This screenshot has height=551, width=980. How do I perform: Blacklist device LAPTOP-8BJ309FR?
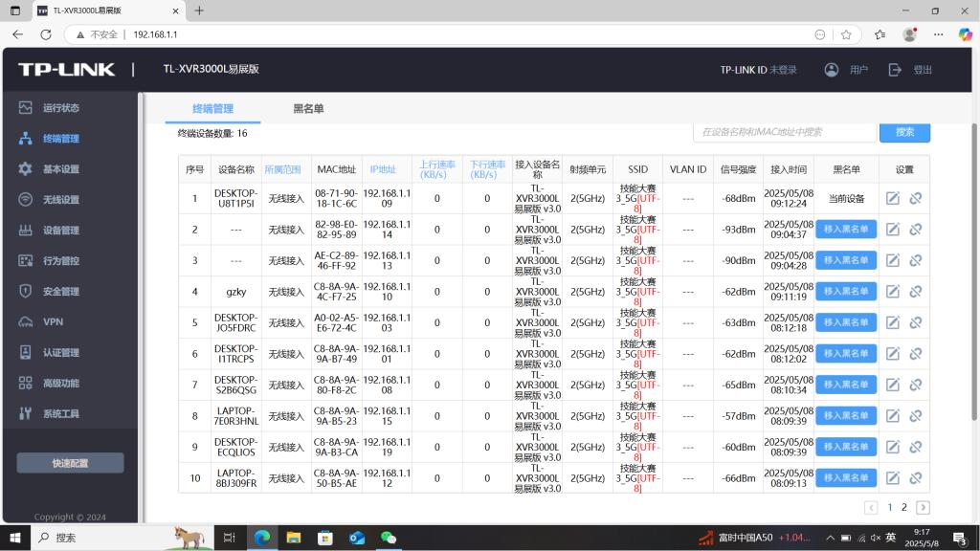tap(846, 478)
